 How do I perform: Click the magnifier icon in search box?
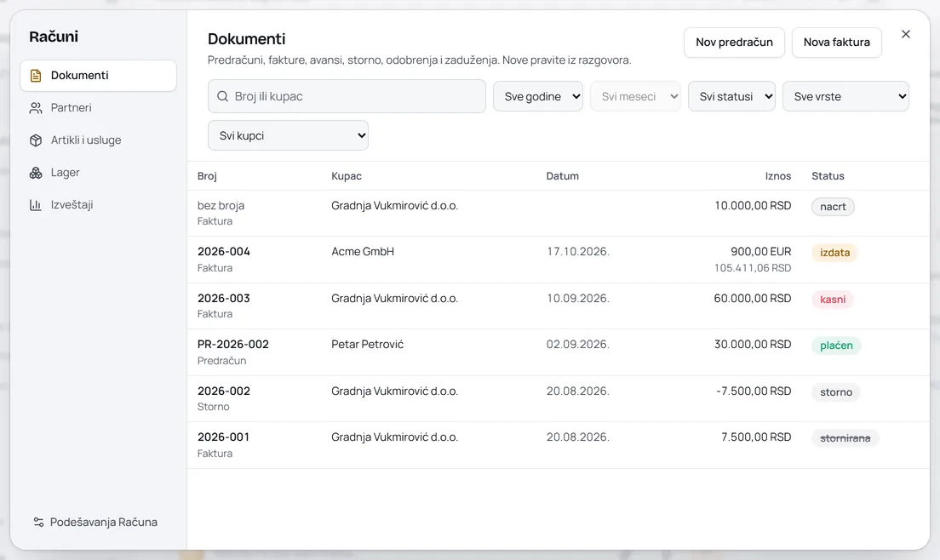pyautogui.click(x=222, y=96)
